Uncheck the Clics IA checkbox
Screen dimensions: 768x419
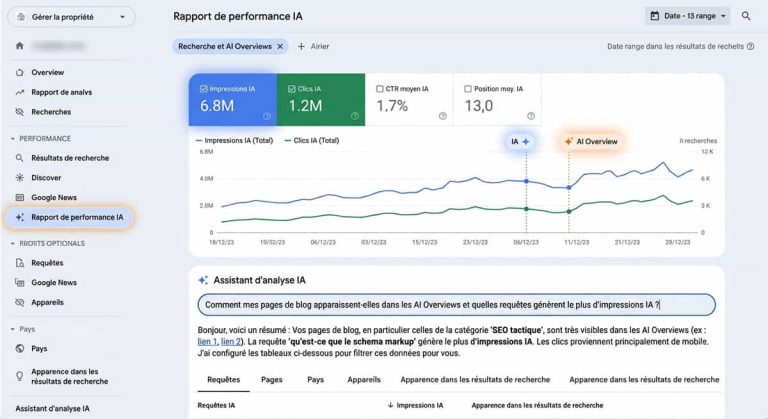pos(292,89)
